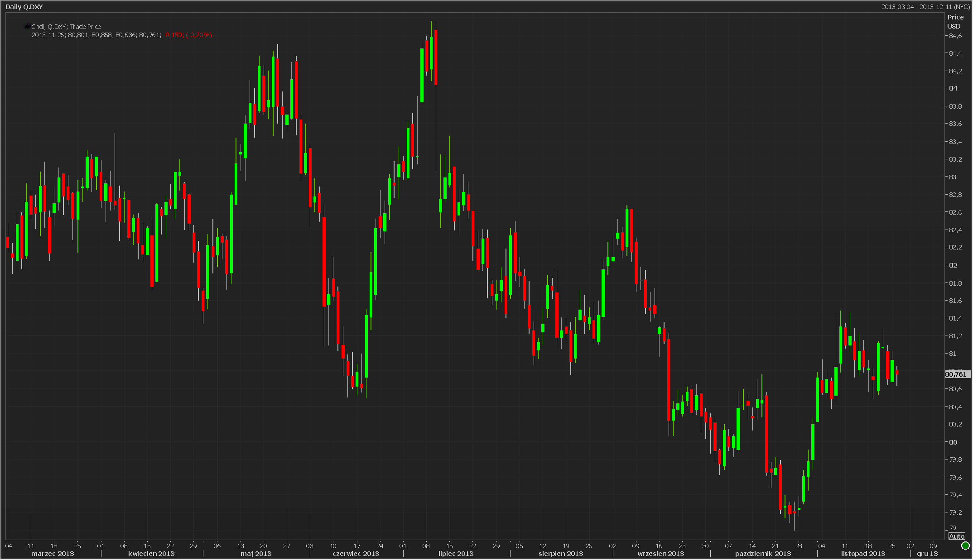Click the 80 price axis label
Screen dimensions: 973x560
coord(953,442)
